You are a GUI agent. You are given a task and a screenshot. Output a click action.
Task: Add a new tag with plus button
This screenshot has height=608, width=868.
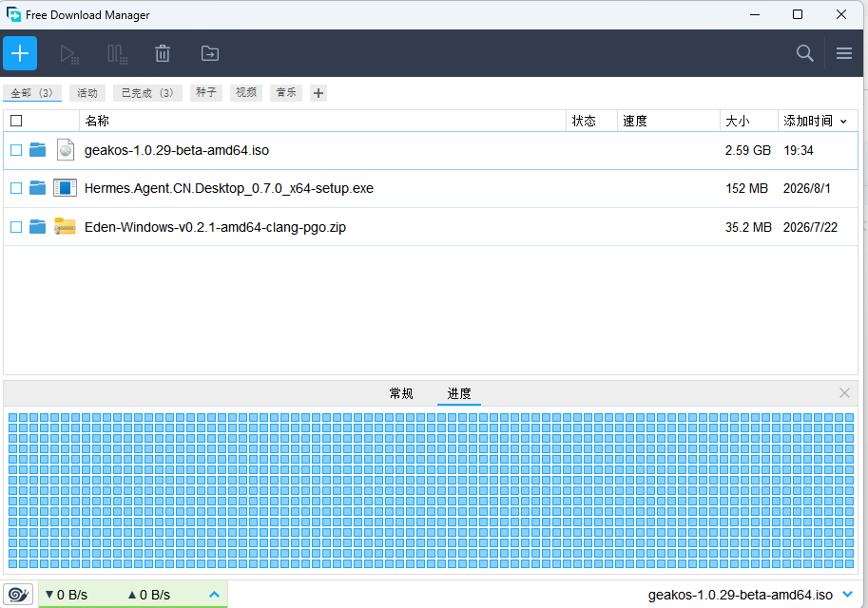[x=318, y=93]
